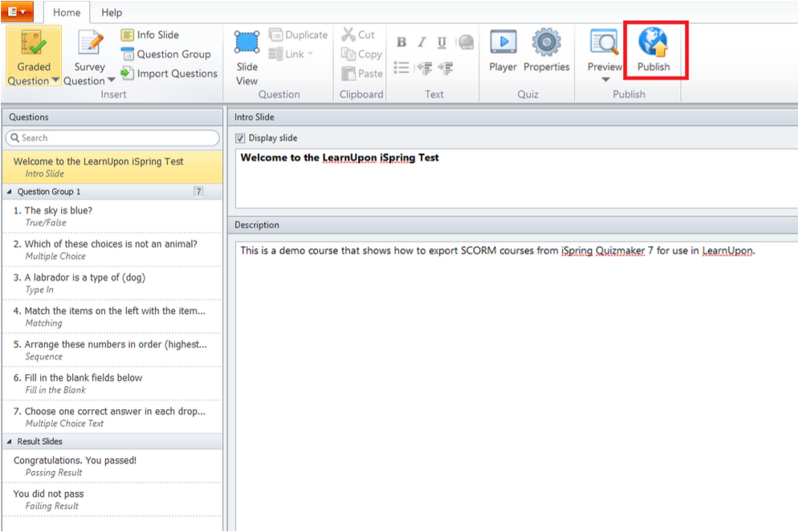This screenshot has width=798, height=532.
Task: Collapse Question Group 1
Action: 9,192
